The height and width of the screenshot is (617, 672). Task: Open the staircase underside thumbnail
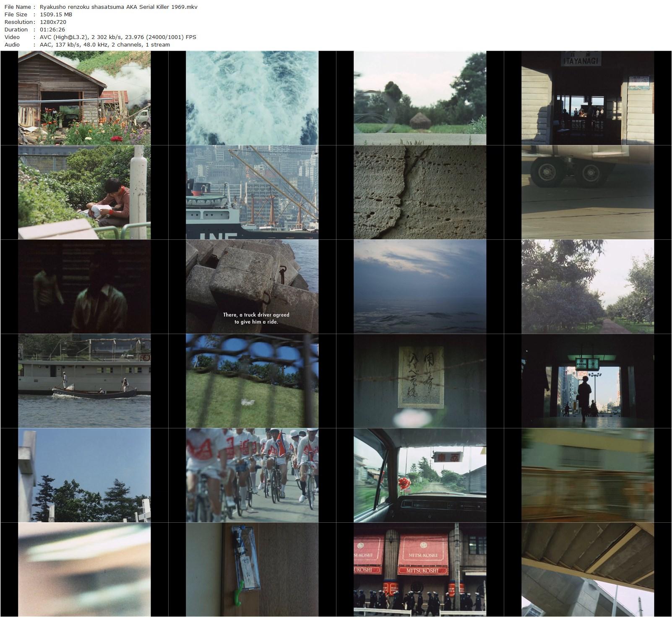click(587, 570)
